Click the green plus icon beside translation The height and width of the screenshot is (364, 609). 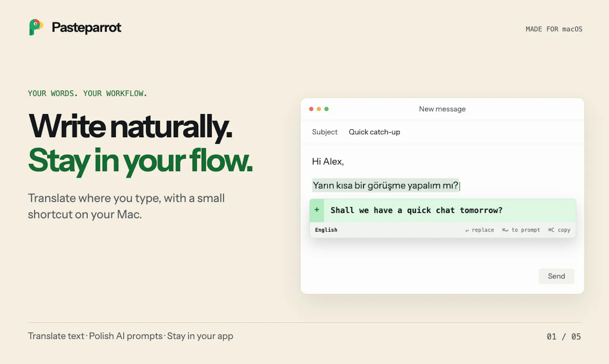pos(317,210)
